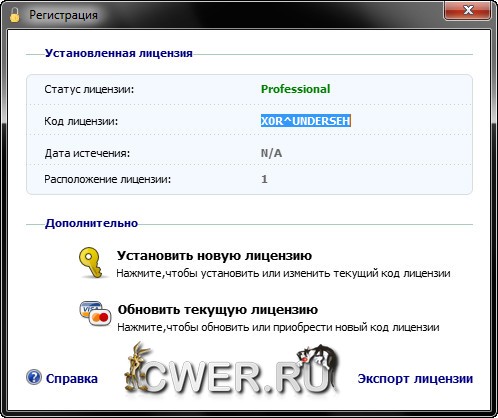Click the Дата истечения label
The height and width of the screenshot is (418, 498).
[87, 153]
